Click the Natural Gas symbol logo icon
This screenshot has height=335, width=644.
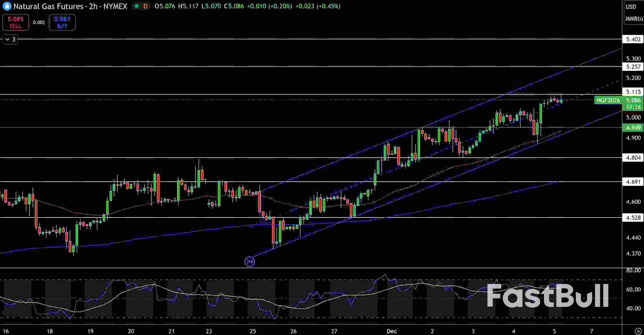pyautogui.click(x=7, y=6)
